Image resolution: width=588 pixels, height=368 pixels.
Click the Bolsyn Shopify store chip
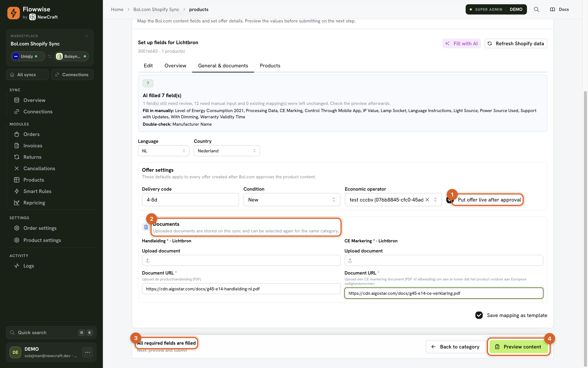point(72,56)
